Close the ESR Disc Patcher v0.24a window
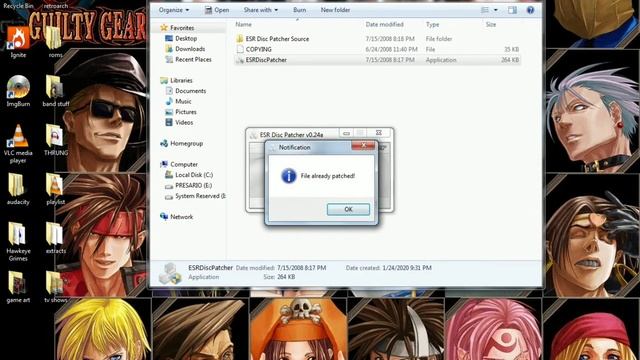This screenshot has width=640, height=360. coord(379,133)
